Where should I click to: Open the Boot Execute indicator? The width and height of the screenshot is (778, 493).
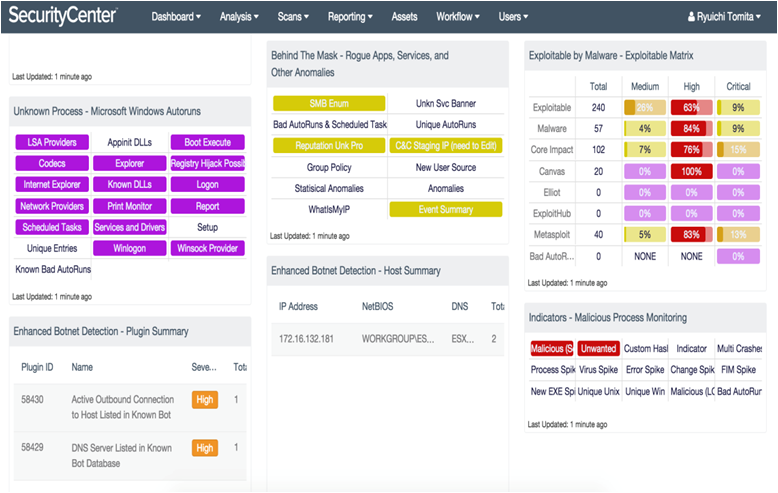(x=207, y=142)
